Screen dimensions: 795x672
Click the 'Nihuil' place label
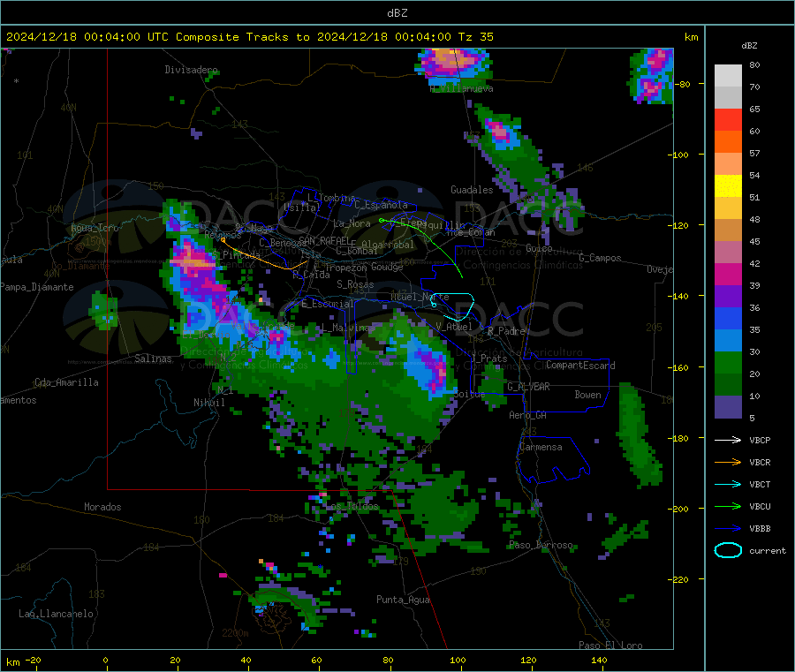coord(208,403)
